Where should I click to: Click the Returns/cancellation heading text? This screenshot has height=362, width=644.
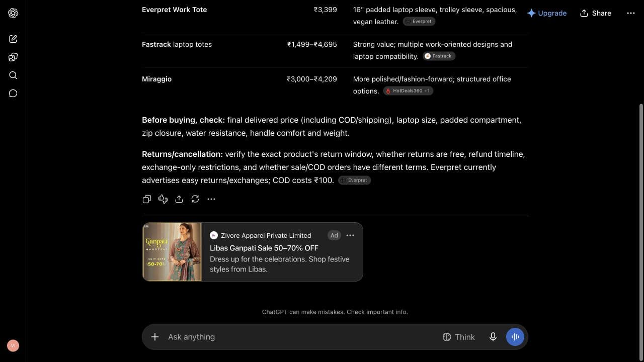tap(182, 154)
